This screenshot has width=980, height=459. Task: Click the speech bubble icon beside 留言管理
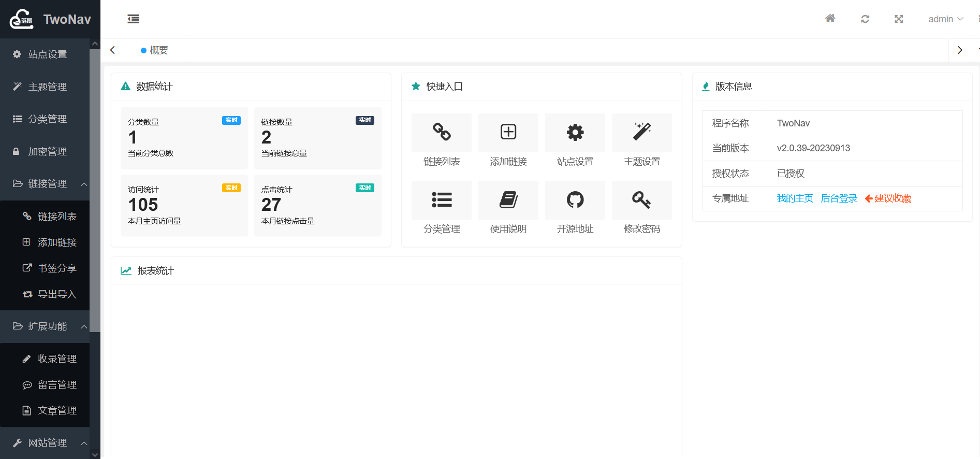coord(27,385)
